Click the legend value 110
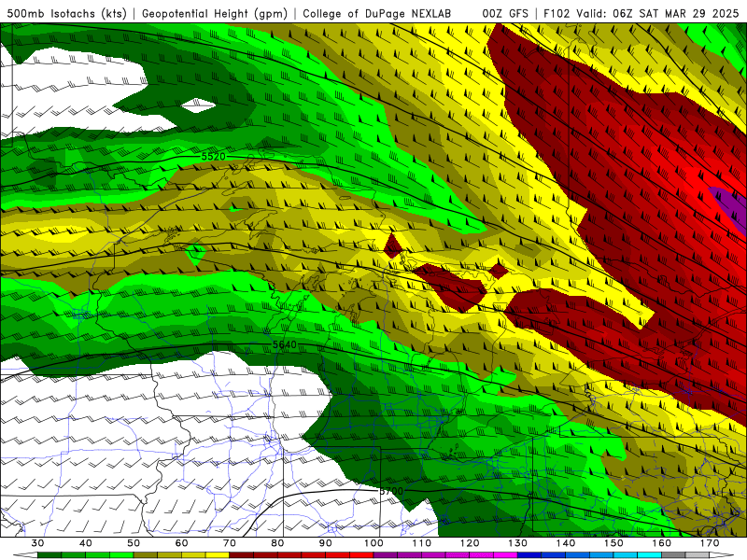The width and height of the screenshot is (747, 560). [x=422, y=543]
